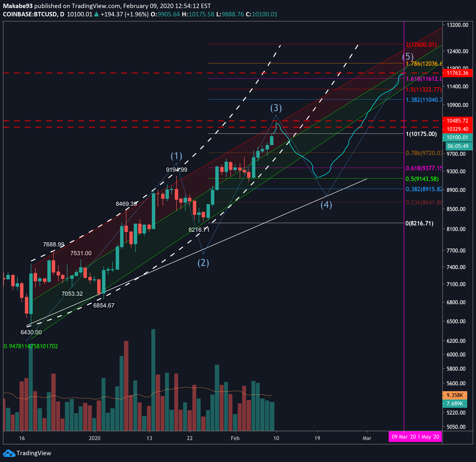Click the Fib level 2(12600.01) label

pyautogui.click(x=421, y=45)
